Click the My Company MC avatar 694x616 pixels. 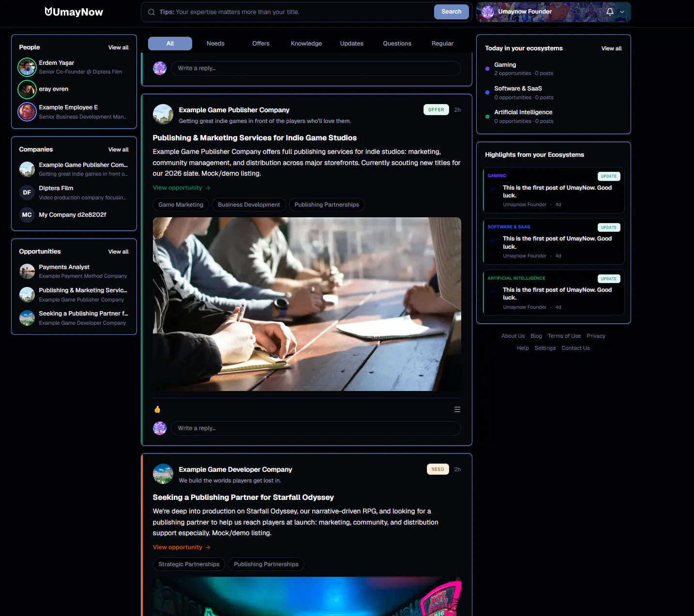click(27, 215)
